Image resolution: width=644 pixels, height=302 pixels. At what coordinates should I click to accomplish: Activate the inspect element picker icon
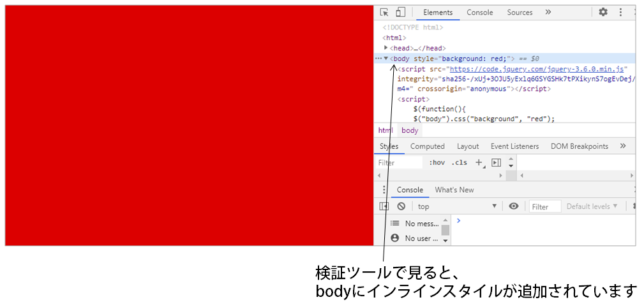384,12
